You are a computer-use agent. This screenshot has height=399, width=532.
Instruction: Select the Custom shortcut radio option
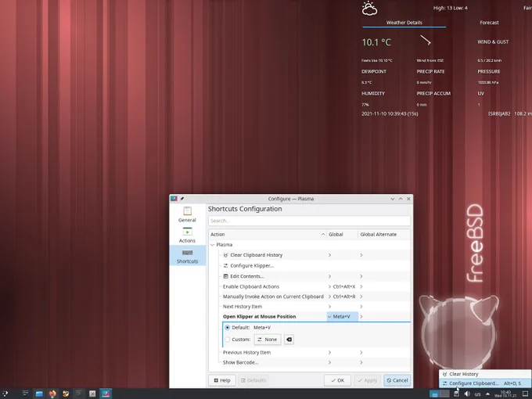tap(228, 340)
